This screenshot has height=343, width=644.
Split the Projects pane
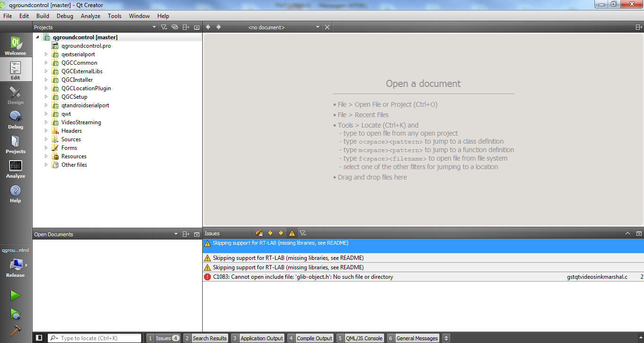tap(186, 27)
